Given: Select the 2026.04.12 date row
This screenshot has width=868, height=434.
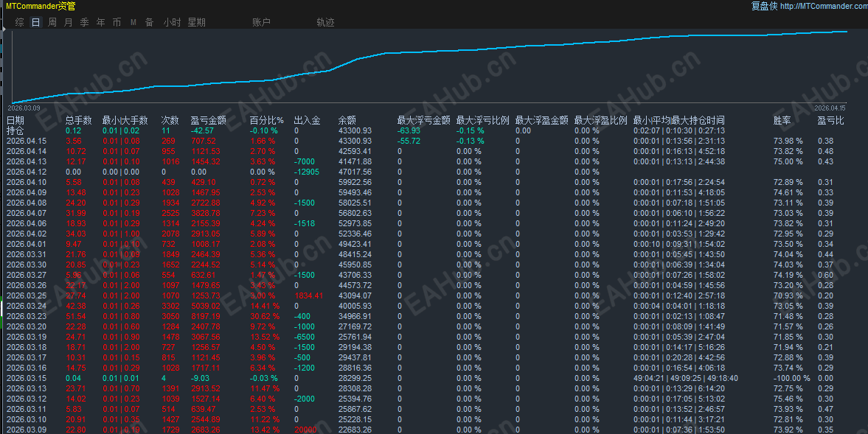Looking at the screenshot, I should tap(27, 172).
